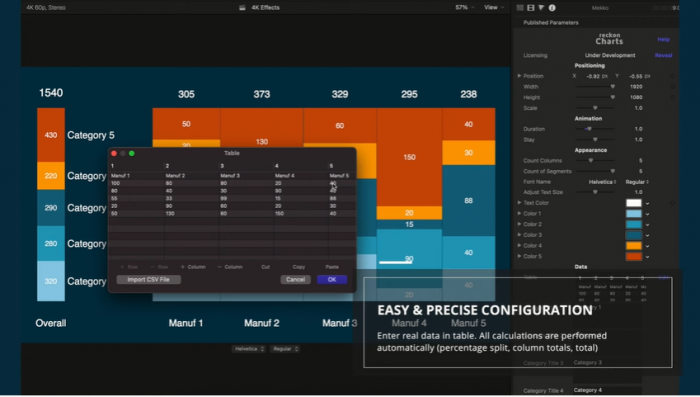Click the Import CSV File button
Viewport: 700px width, 397px height.
coord(149,280)
